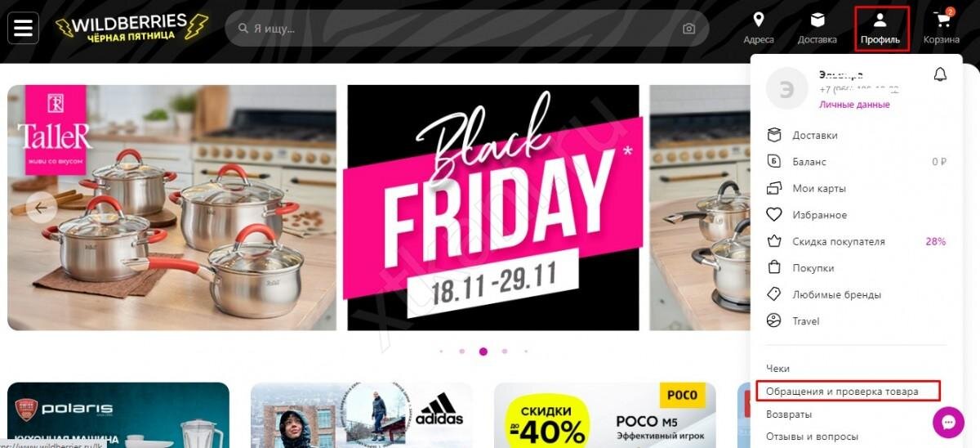Select Обращения и проверка товара

pos(848,392)
